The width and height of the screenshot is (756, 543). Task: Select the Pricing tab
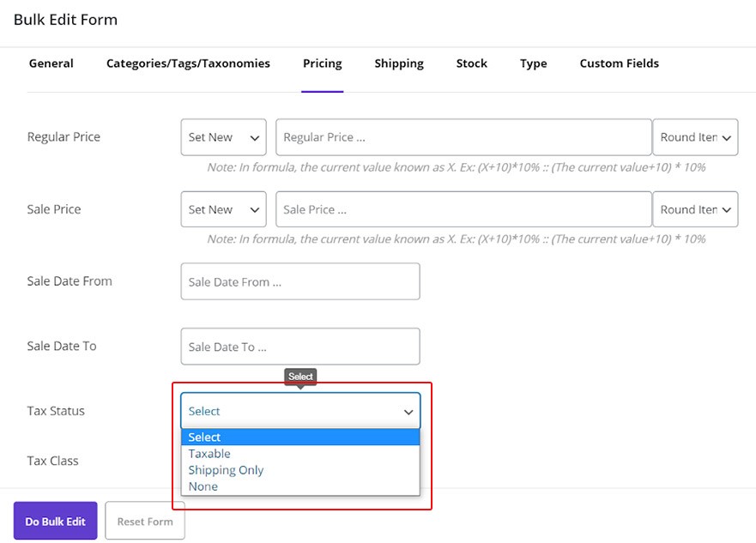pyautogui.click(x=322, y=63)
